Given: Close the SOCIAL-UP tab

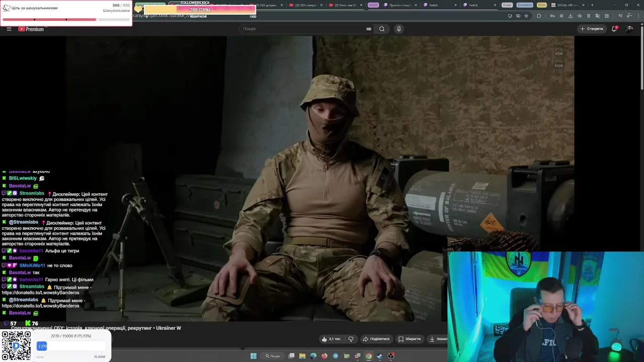Looking at the screenshot, I should [582, 5].
